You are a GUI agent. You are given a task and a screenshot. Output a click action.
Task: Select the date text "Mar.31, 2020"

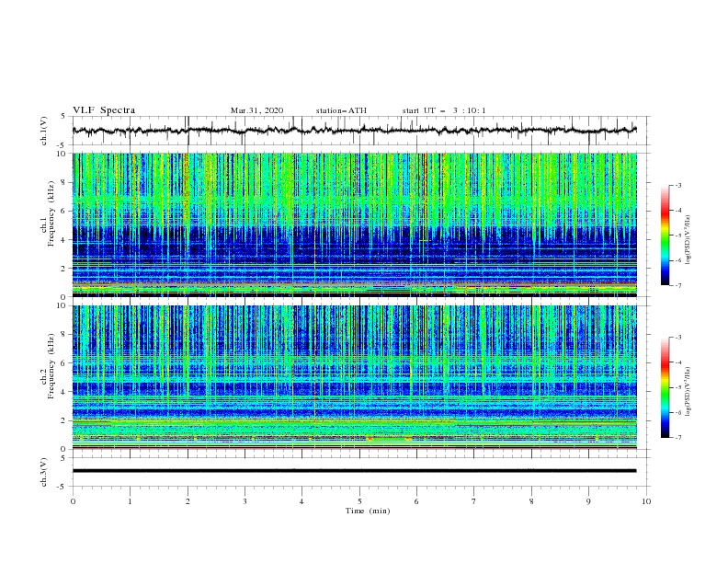(x=256, y=110)
